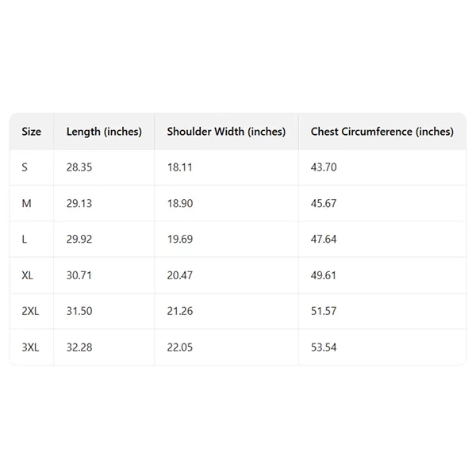
Task: Select the 3XL size row label
Action: click(30, 347)
